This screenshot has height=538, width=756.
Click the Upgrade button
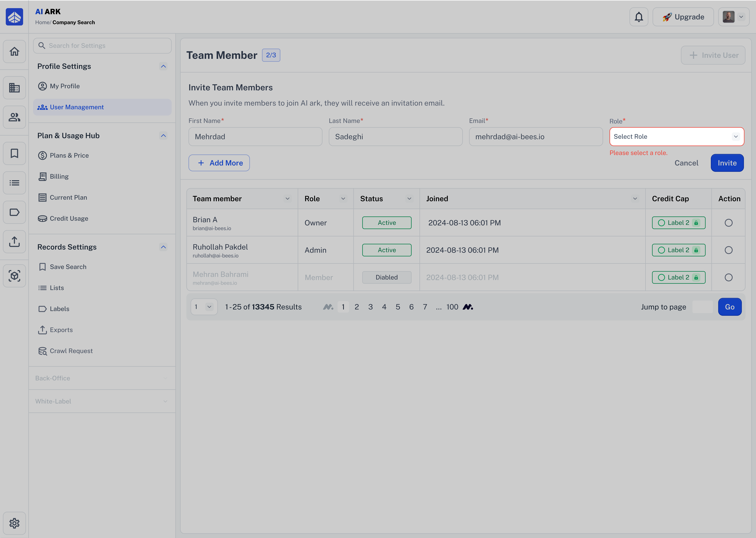coord(683,17)
